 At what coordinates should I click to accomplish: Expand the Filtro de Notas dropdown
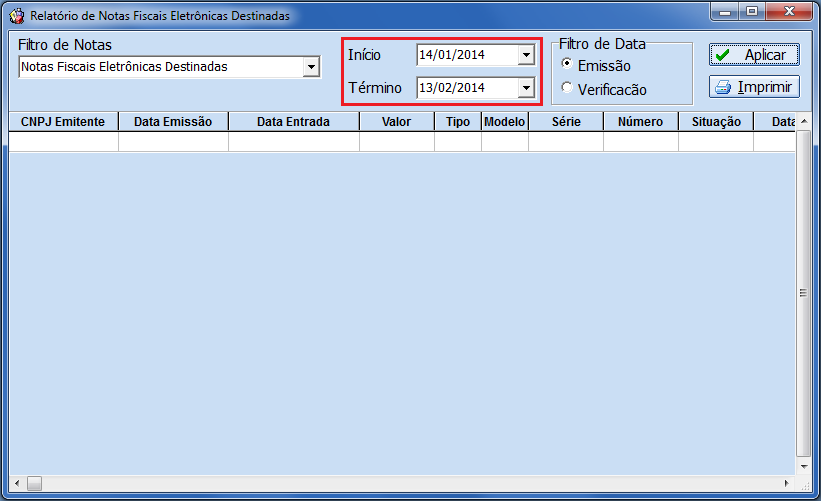pos(311,67)
